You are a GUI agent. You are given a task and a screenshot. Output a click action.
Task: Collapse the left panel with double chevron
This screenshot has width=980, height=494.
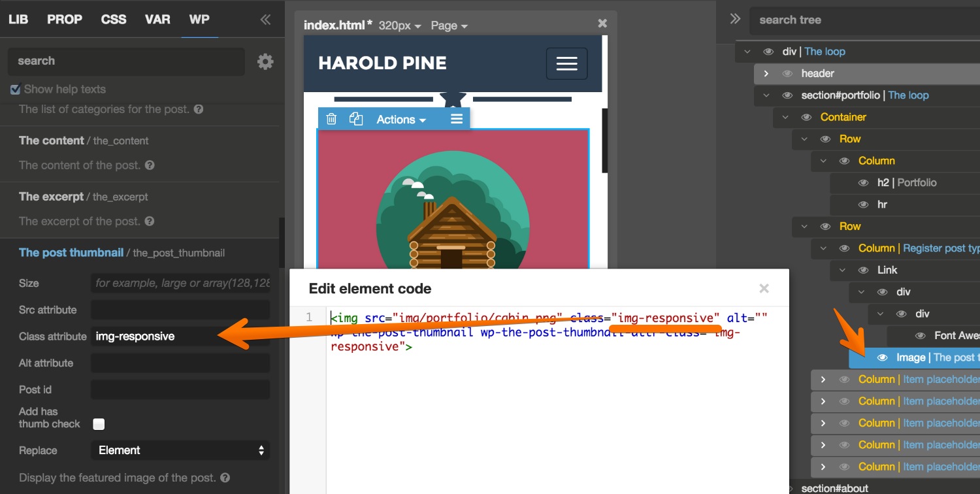265,20
